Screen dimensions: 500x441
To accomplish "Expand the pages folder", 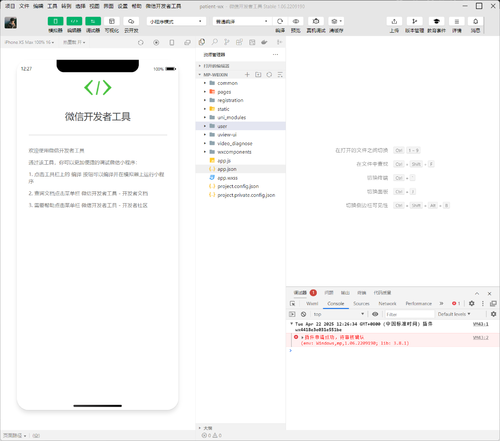I will point(241,92).
